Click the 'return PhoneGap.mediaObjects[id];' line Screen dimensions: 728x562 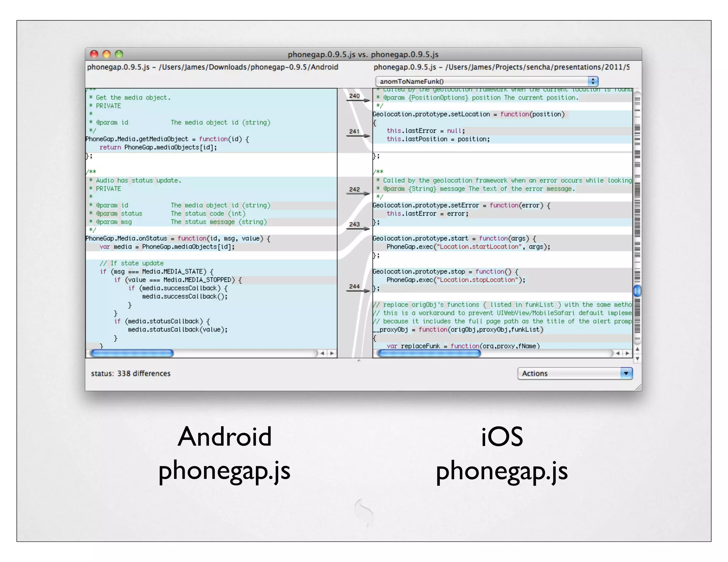tap(158, 147)
